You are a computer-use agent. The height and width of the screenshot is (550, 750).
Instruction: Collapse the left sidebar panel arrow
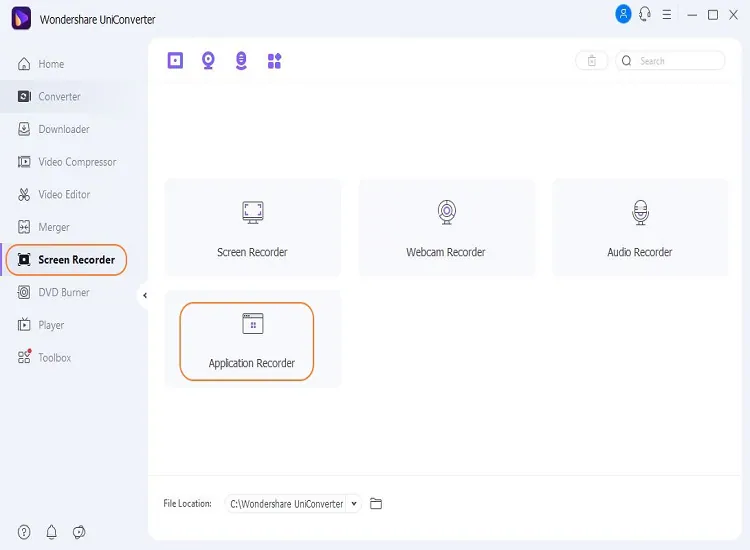click(144, 295)
